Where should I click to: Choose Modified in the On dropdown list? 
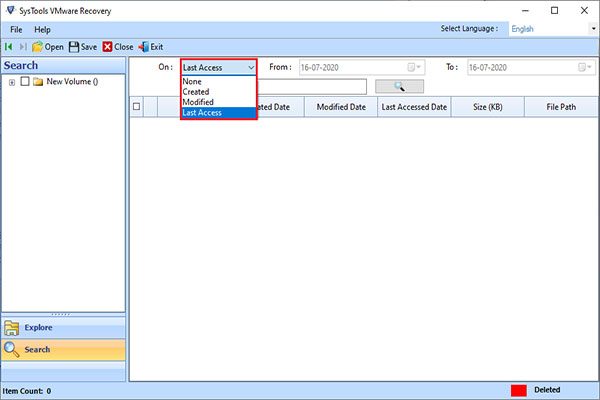point(218,102)
